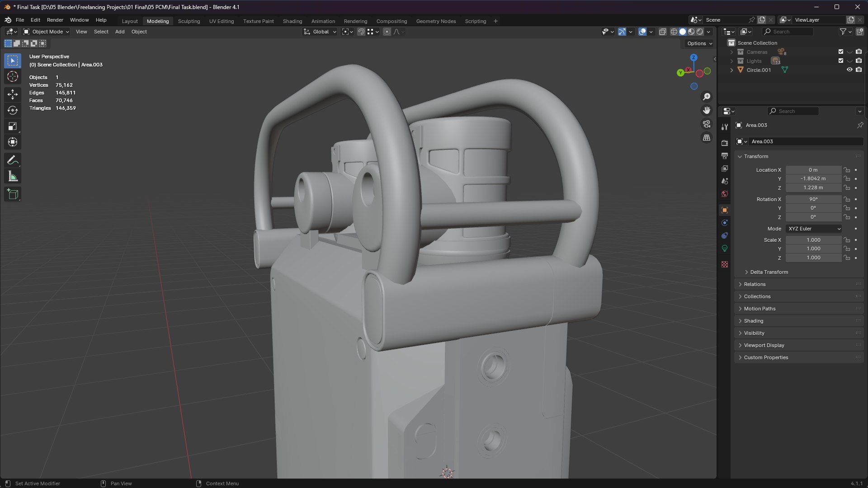Activate the Scale tool
The image size is (868, 488).
[x=13, y=127]
